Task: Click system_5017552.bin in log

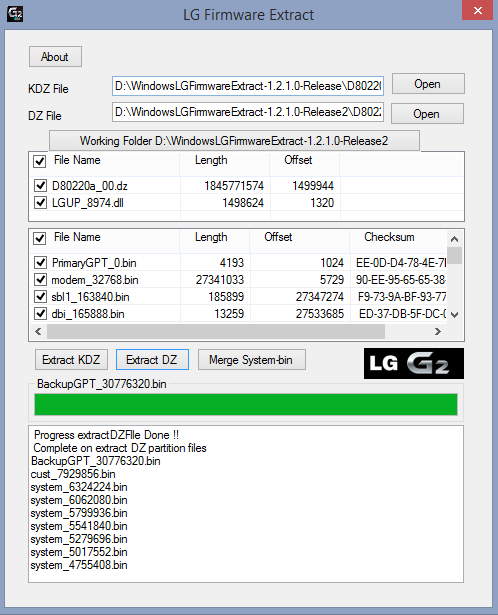Action: pyautogui.click(x=79, y=552)
